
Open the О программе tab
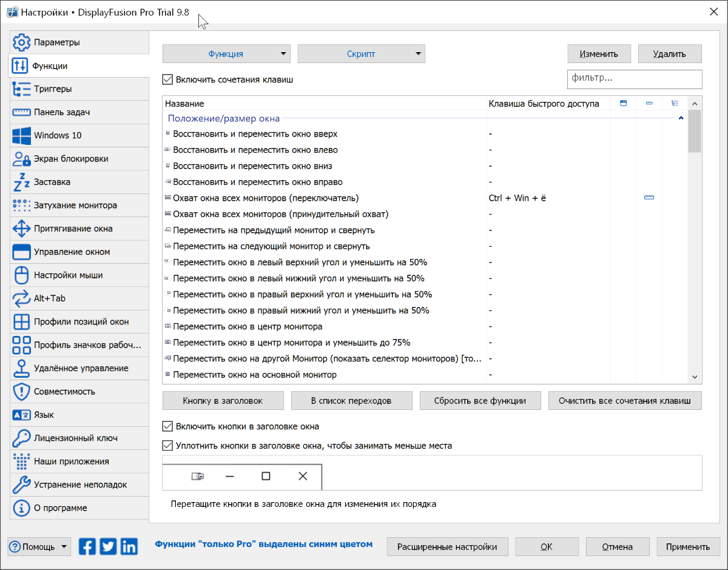coord(79,508)
